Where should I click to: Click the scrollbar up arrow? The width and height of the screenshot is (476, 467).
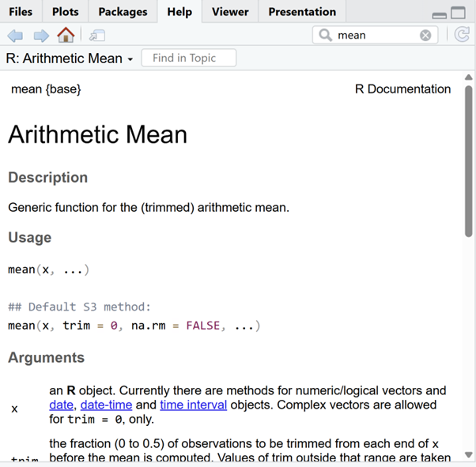(x=469, y=77)
